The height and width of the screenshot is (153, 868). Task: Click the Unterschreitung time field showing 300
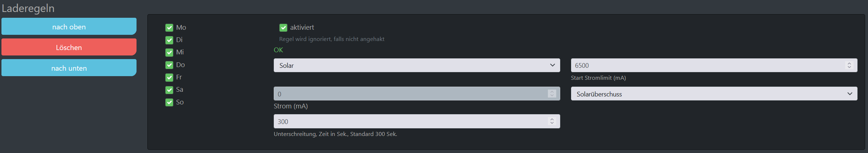click(x=409, y=121)
